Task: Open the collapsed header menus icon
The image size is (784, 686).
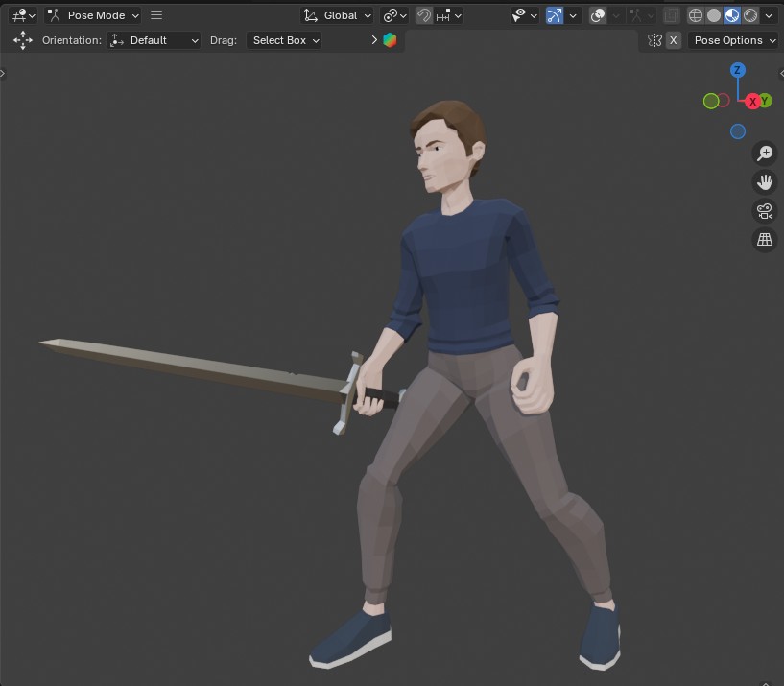Action: (x=157, y=15)
